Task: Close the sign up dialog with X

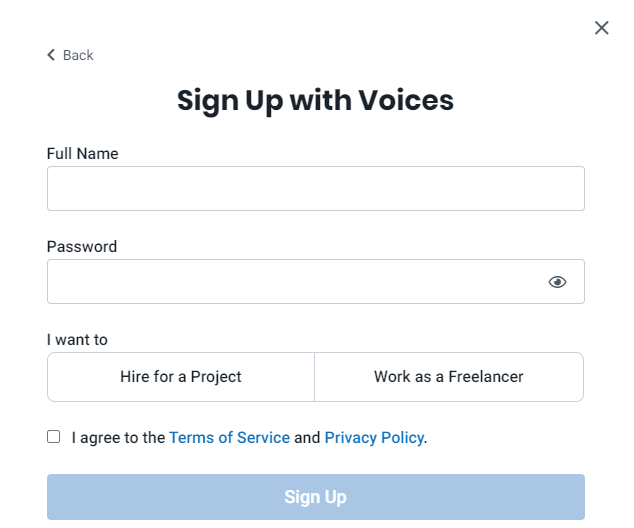Action: coord(602,28)
